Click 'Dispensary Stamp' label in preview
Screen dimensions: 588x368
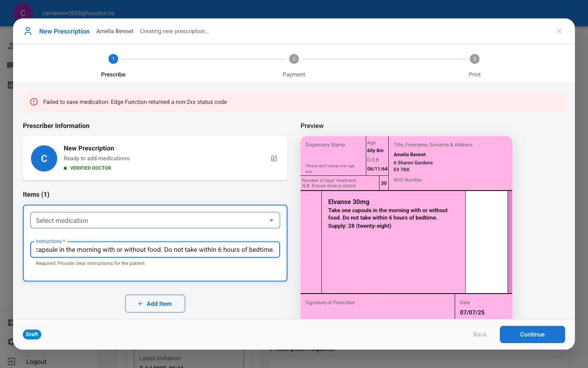[325, 145]
